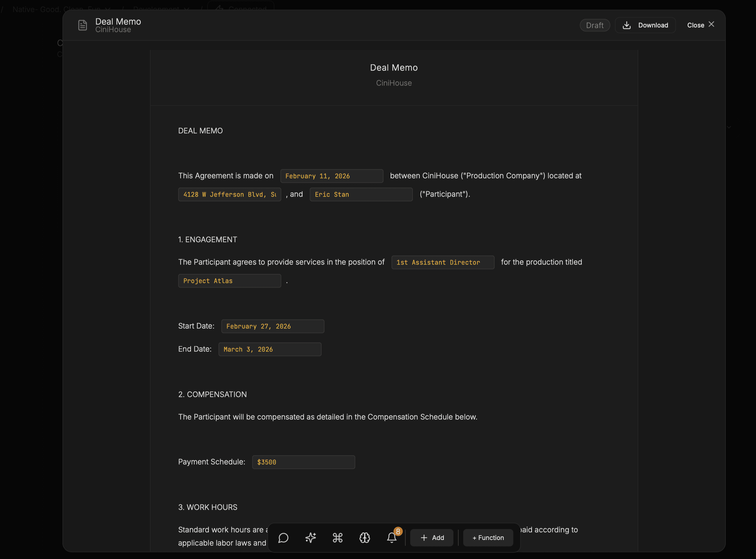Edit the 1st Assistant Director position field
This screenshot has height=559, width=756.
tap(442, 262)
